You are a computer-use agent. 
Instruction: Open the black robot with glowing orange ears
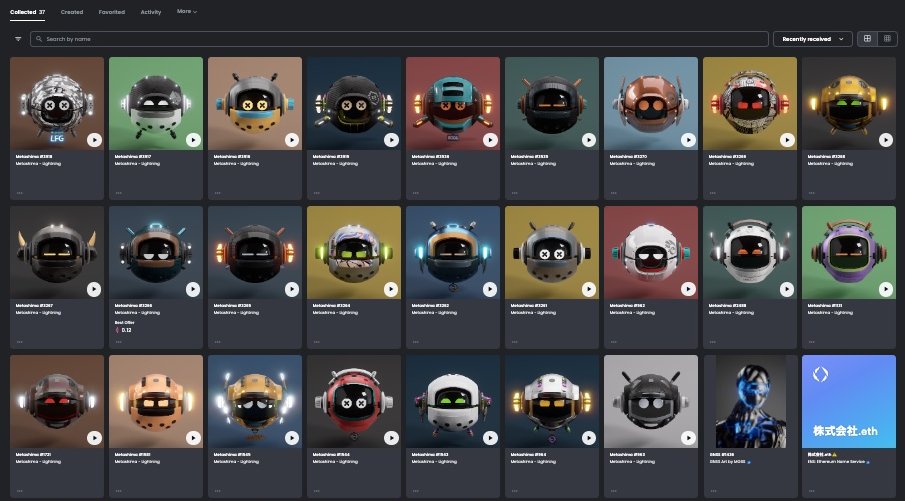pyautogui.click(x=255, y=252)
